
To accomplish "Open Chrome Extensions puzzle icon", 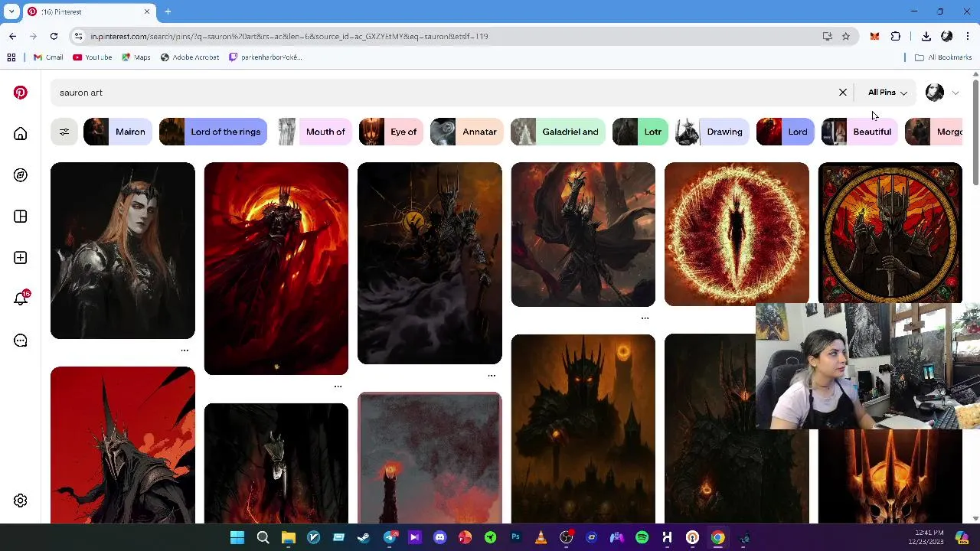I will point(896,36).
